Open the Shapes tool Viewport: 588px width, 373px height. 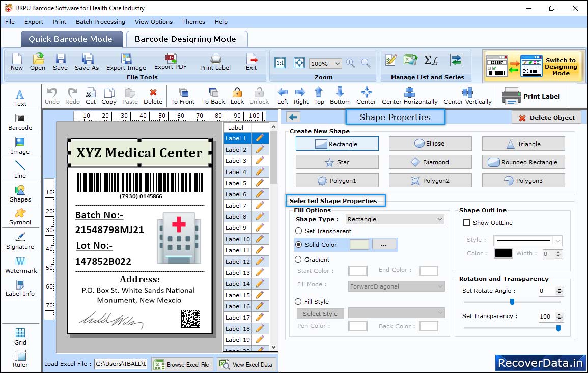tap(20, 193)
